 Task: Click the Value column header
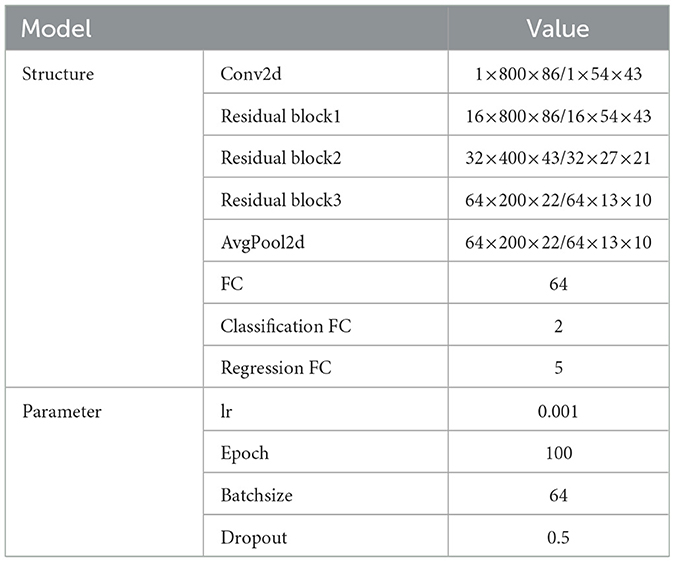559,29
